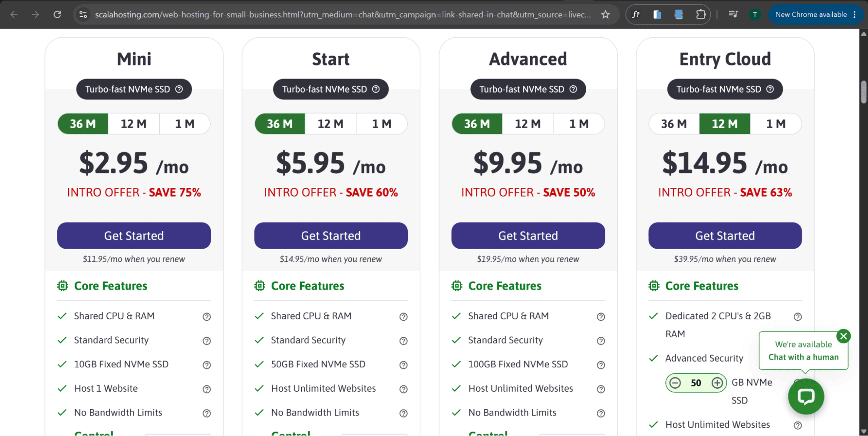Decrease Entry Cloud NVMe SSD size with minus
The width and height of the screenshot is (868, 436).
pos(675,383)
